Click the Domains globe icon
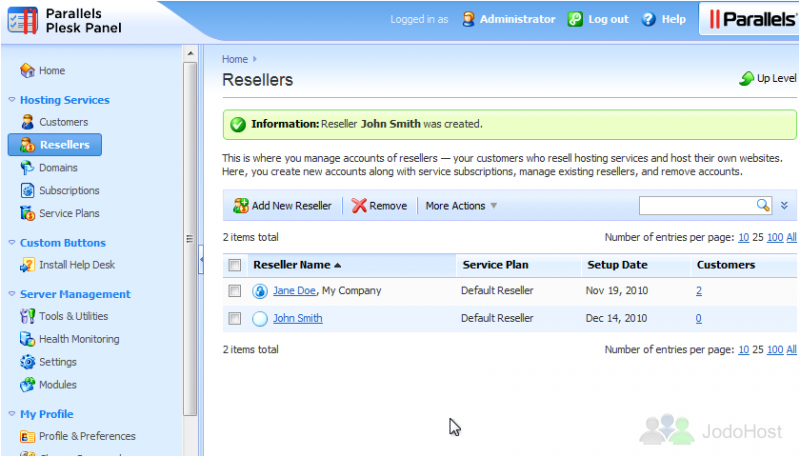 point(27,167)
